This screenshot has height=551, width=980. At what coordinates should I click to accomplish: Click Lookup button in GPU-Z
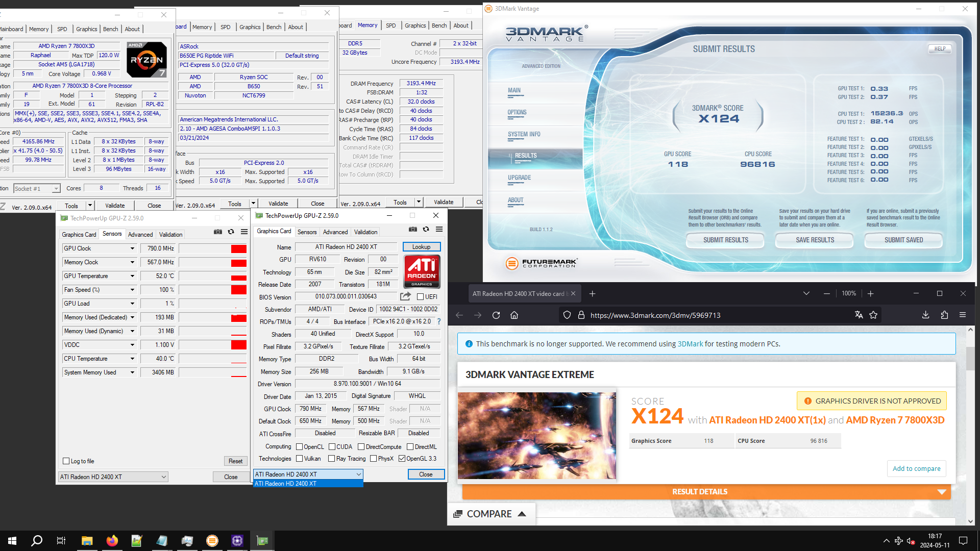[422, 247]
